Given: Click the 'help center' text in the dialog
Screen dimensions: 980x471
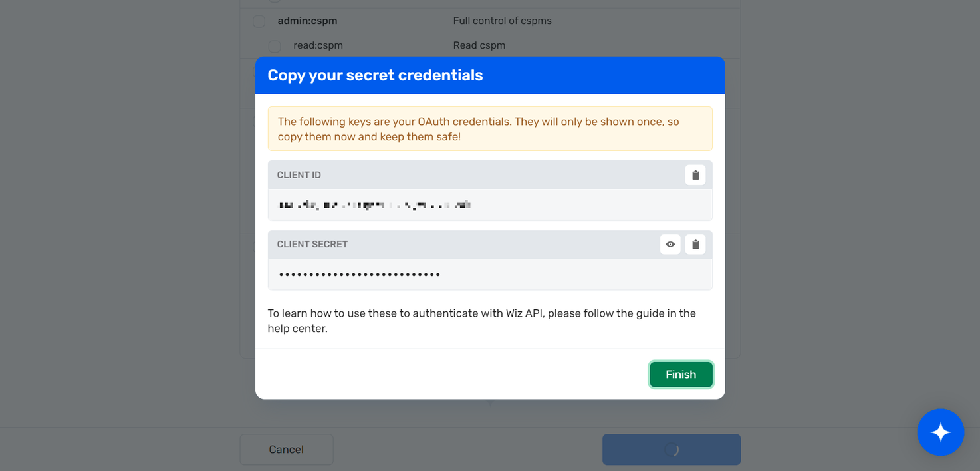Looking at the screenshot, I should (x=298, y=329).
